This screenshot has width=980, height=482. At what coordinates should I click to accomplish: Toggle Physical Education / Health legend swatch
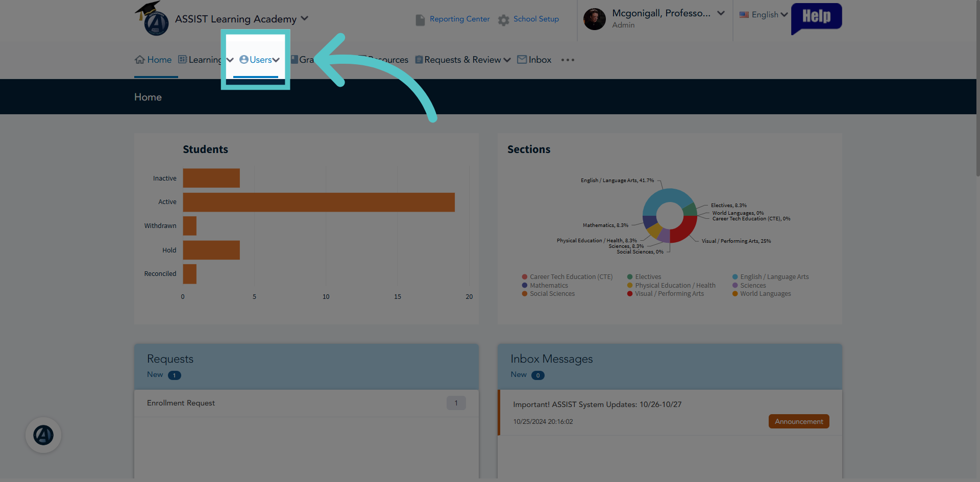pyautogui.click(x=630, y=286)
